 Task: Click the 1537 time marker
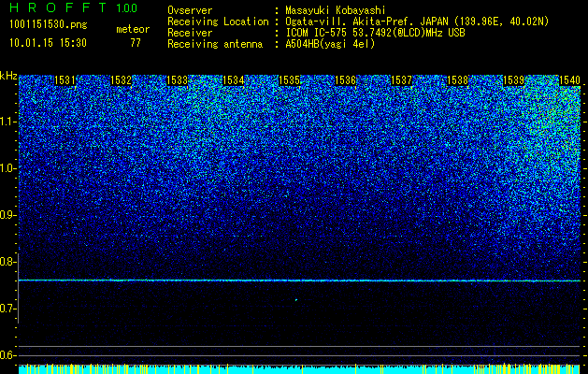[401, 80]
